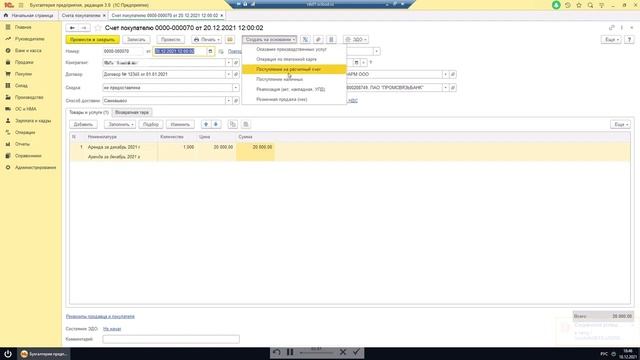Open the calendar picker of date field
Screen dimensions: 640x360
tap(210, 51)
